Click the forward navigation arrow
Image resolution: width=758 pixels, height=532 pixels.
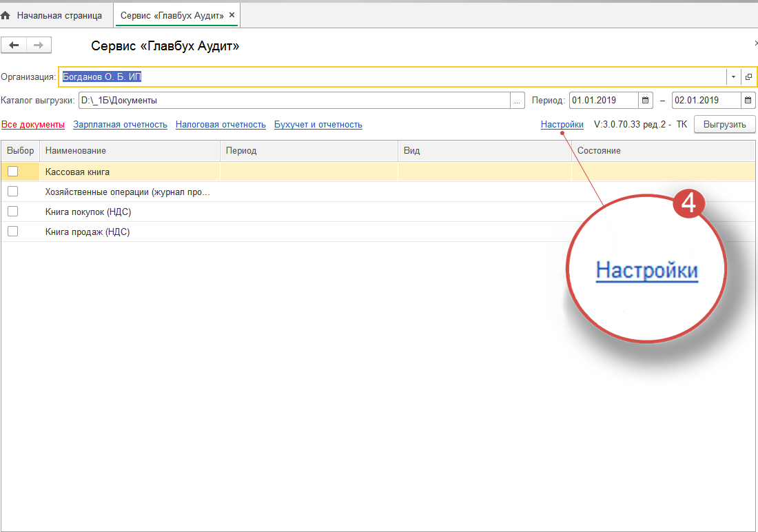coord(39,45)
